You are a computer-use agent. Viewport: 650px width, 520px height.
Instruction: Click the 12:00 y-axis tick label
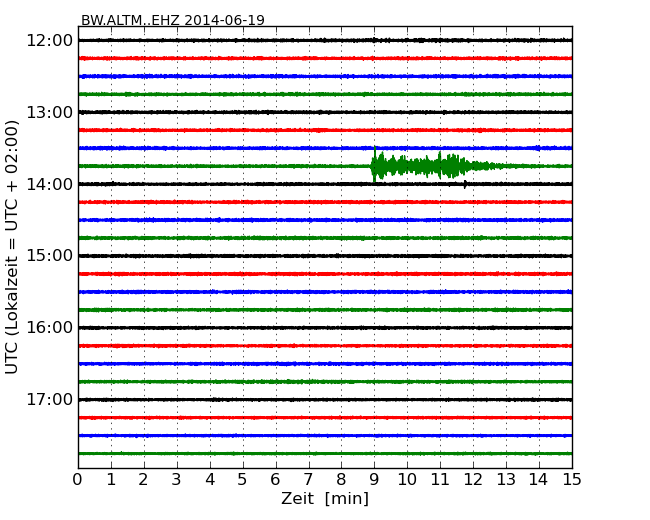click(x=49, y=41)
